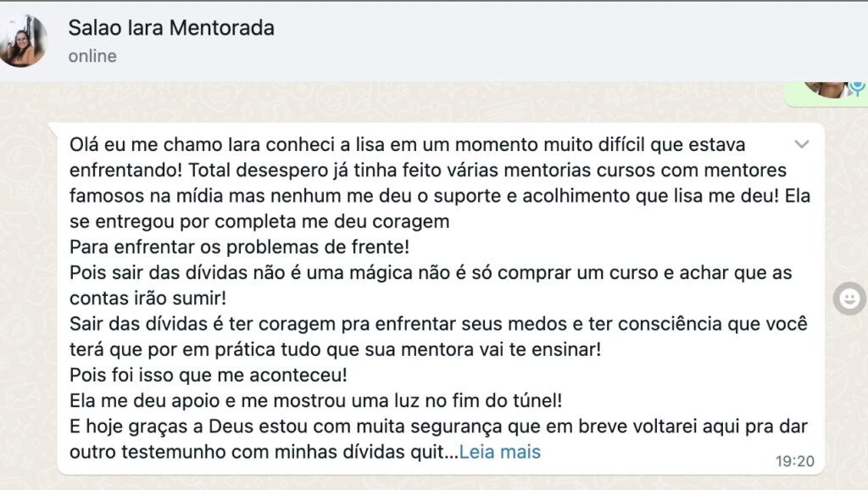This screenshot has height=490, width=868.
Task: Expand the full message via Leia mais
Action: point(499,452)
